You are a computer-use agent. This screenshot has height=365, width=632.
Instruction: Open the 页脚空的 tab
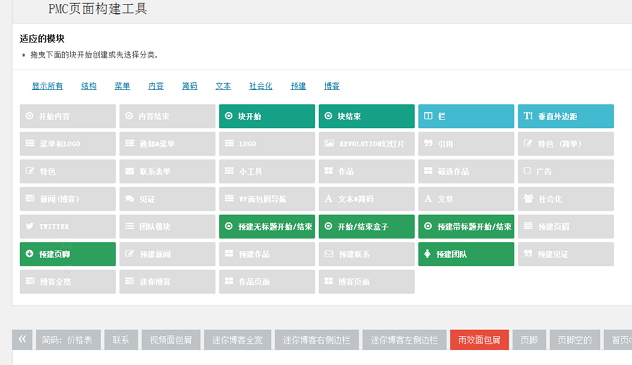pyautogui.click(x=574, y=340)
